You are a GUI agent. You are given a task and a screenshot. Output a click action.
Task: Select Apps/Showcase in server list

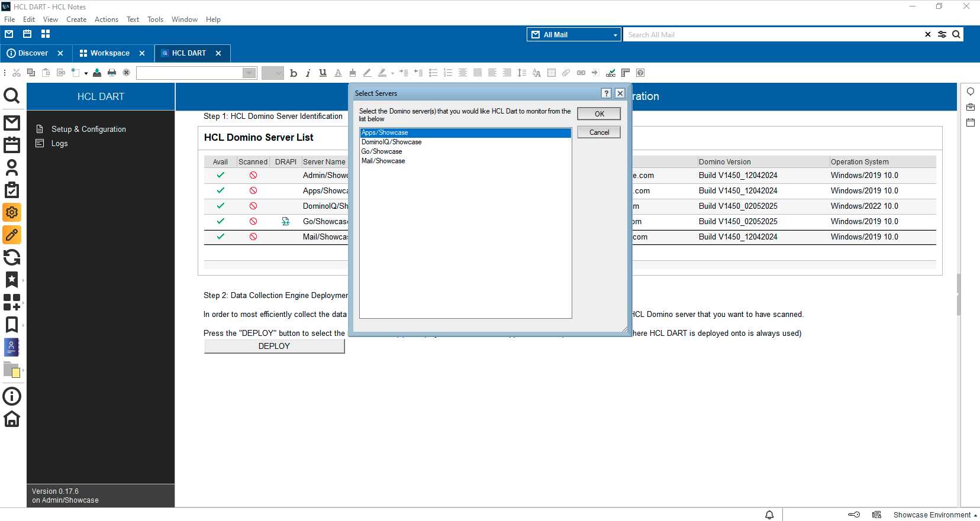click(466, 132)
